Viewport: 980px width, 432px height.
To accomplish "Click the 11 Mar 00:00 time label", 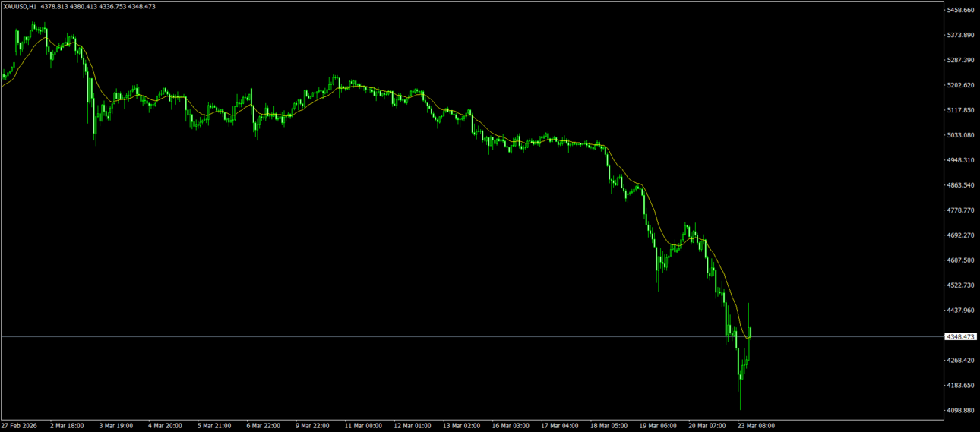I will tap(363, 426).
